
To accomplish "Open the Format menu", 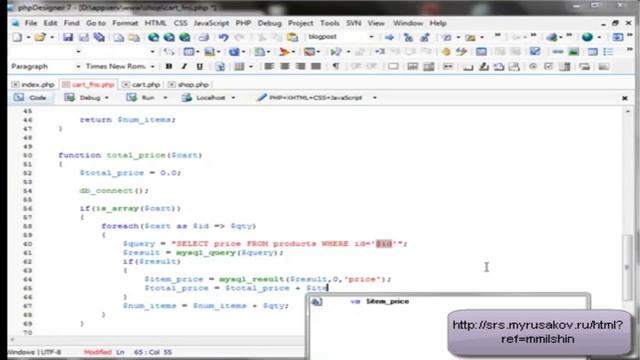I will 125,23.
